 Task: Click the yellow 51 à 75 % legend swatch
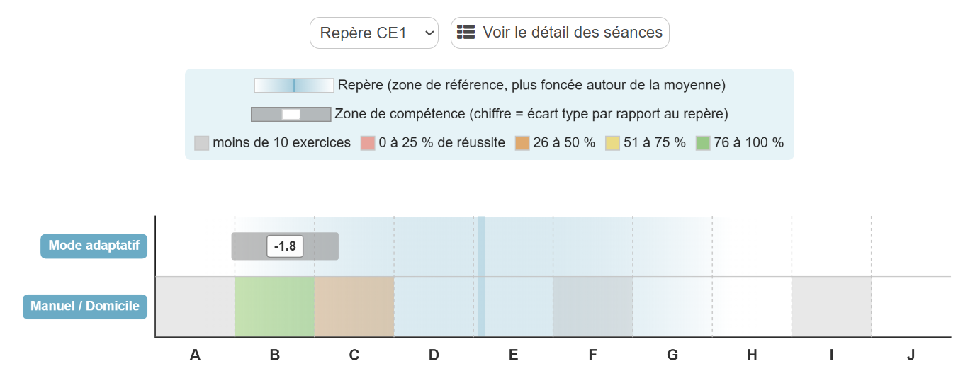coord(612,143)
